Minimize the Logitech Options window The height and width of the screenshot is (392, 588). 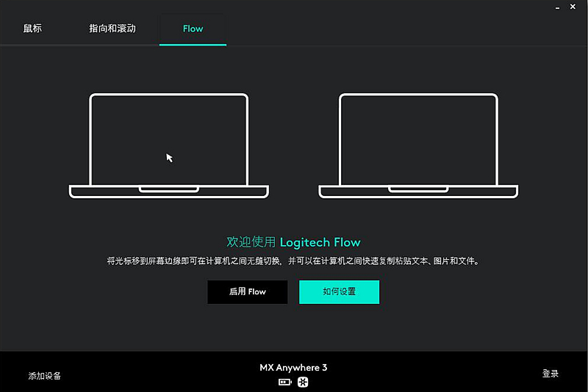558,7
